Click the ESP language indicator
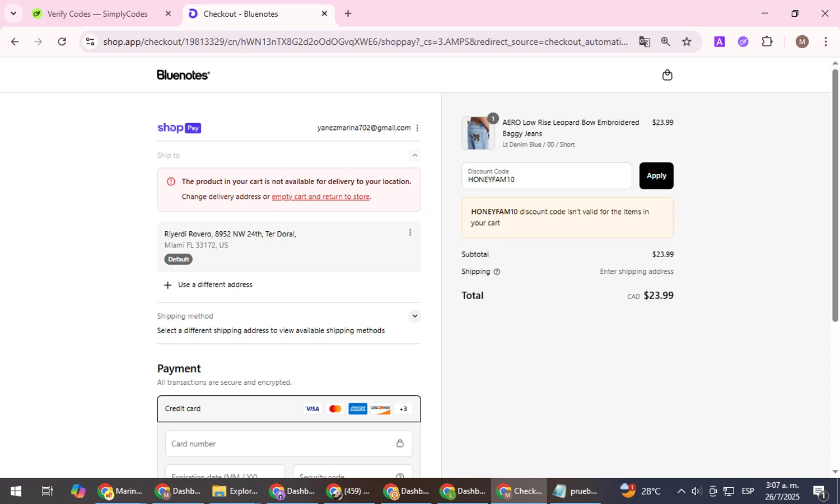This screenshot has width=840, height=504. pos(748,491)
